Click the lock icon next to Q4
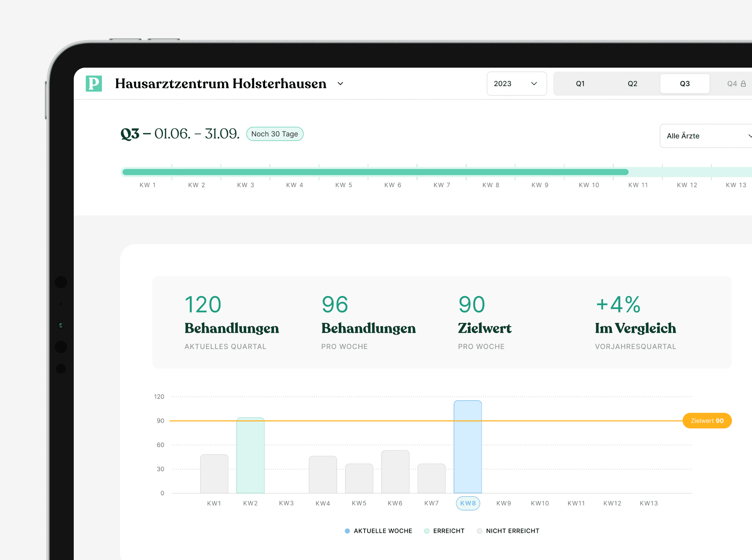Screen dimensions: 752x560 click(743, 84)
